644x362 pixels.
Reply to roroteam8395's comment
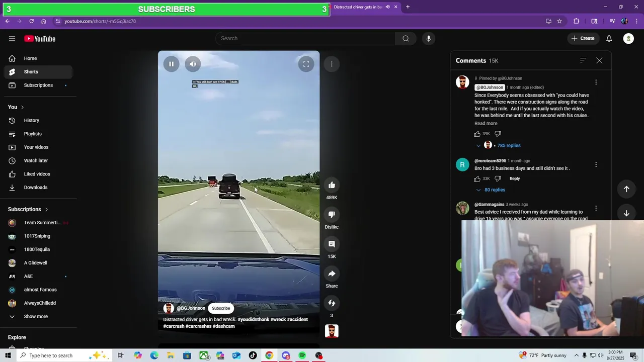coord(514,178)
